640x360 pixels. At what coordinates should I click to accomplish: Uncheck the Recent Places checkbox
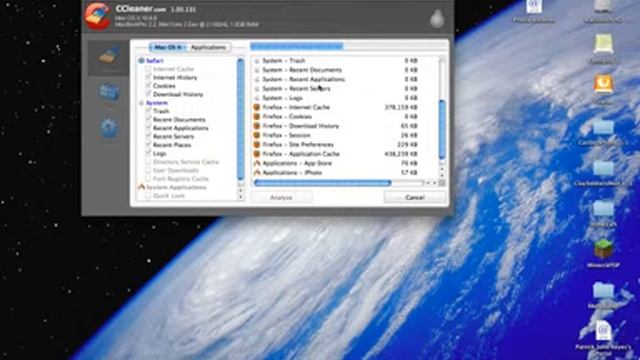pyautogui.click(x=149, y=145)
